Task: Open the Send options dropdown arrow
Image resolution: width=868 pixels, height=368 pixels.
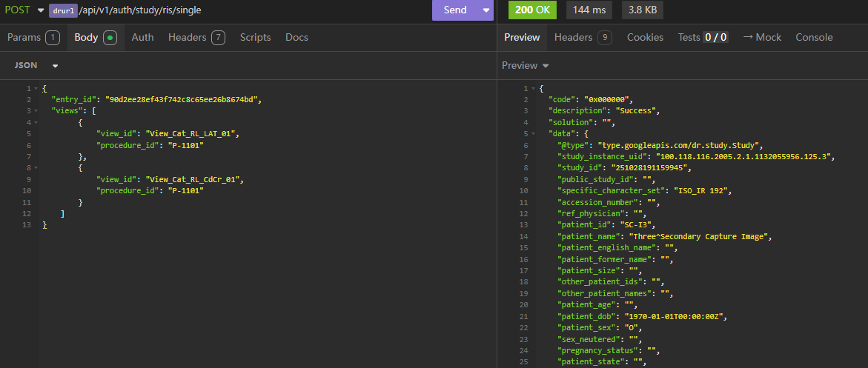Action: [486, 10]
